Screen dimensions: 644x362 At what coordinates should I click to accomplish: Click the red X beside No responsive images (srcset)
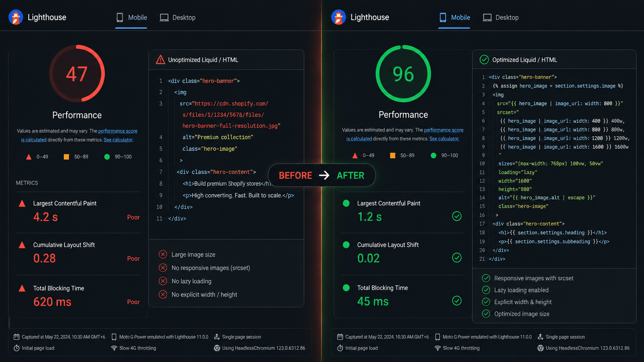163,268
